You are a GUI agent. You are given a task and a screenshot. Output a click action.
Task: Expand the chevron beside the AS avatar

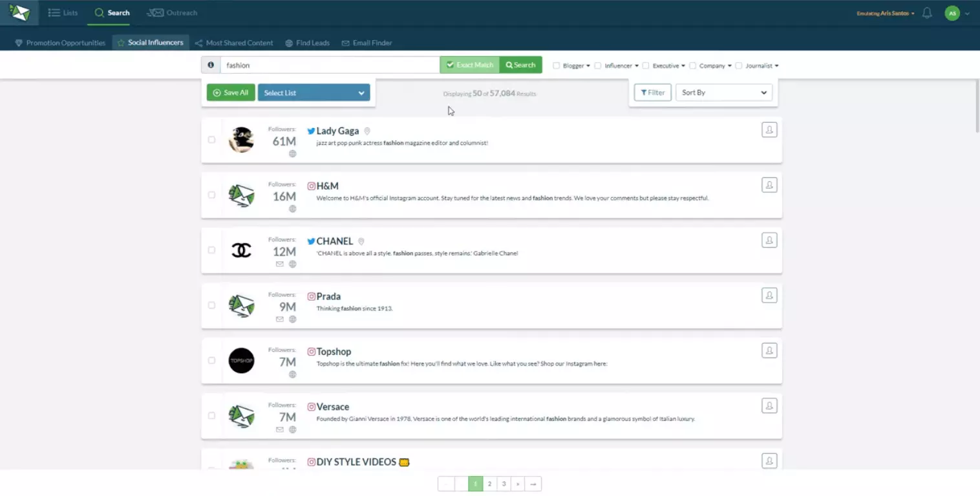(967, 14)
